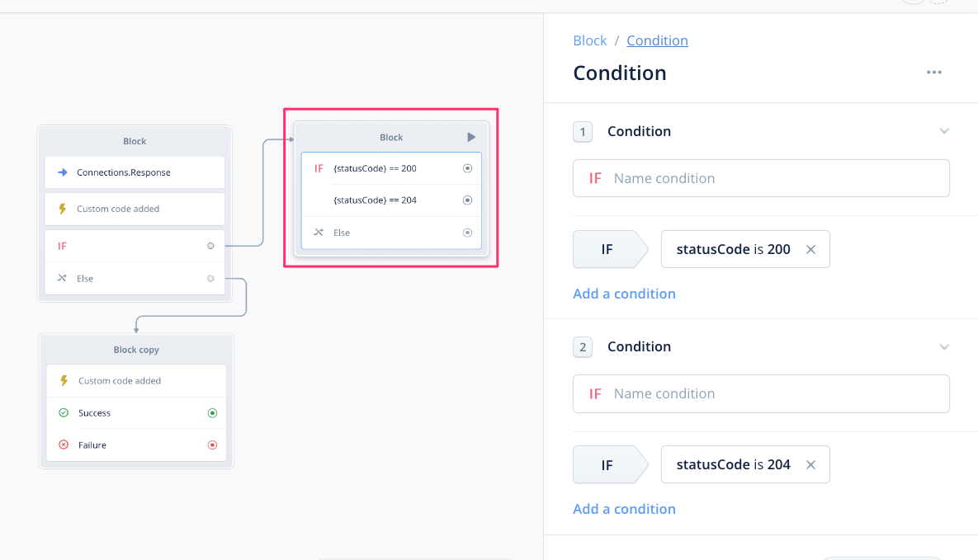Select the Condition breadcrumb item

657,40
